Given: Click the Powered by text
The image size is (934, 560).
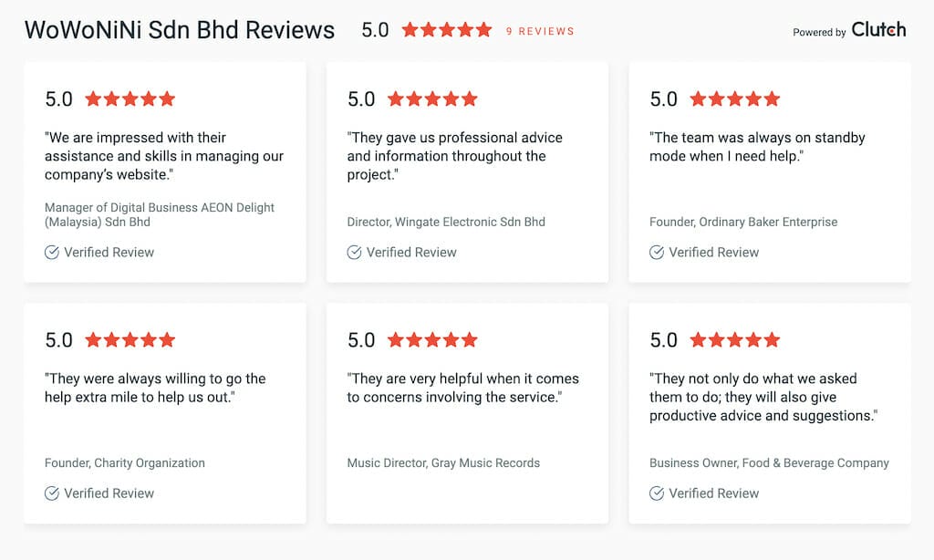Looking at the screenshot, I should coord(819,32).
